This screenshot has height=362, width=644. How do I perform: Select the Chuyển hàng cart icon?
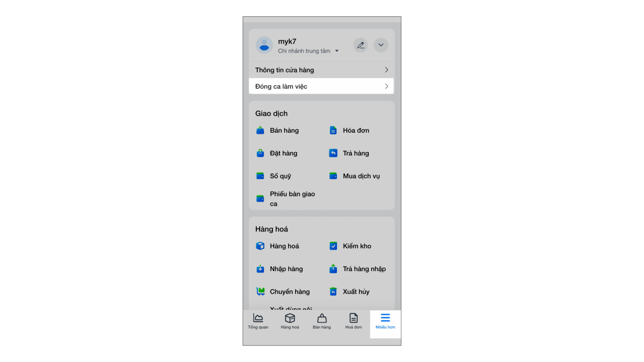click(260, 292)
